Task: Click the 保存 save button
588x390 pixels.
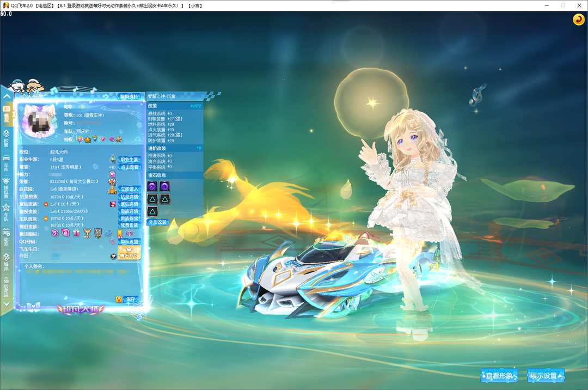Action: click(x=131, y=299)
